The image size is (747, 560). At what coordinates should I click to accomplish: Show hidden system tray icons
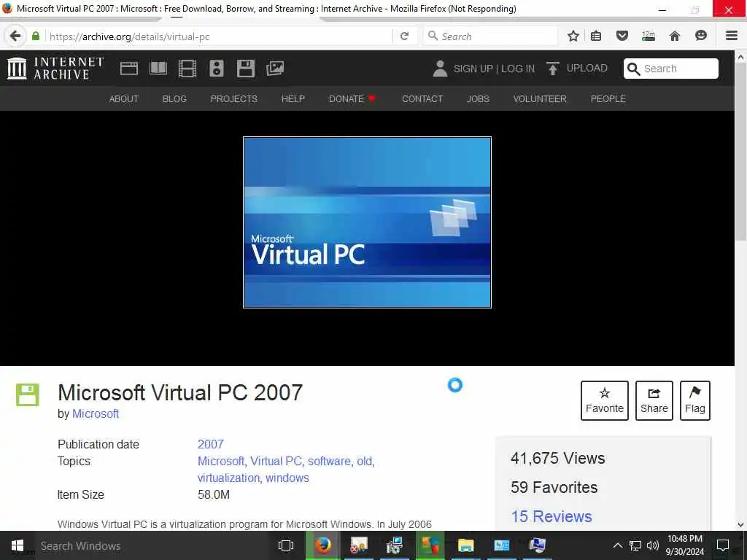[x=617, y=545]
